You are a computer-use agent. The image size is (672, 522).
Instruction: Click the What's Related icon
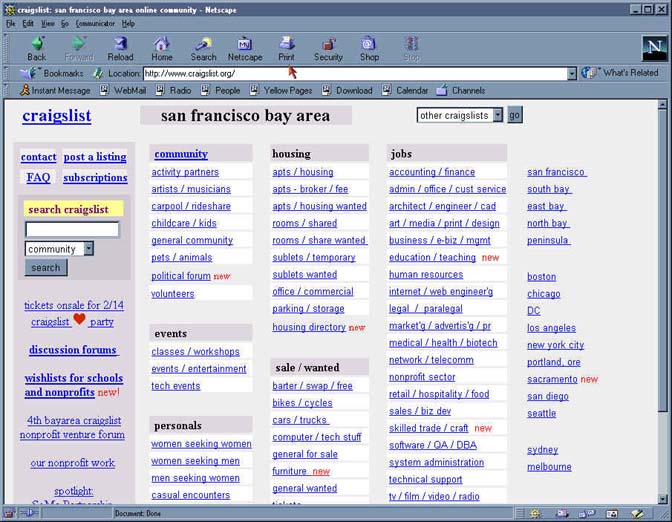589,73
